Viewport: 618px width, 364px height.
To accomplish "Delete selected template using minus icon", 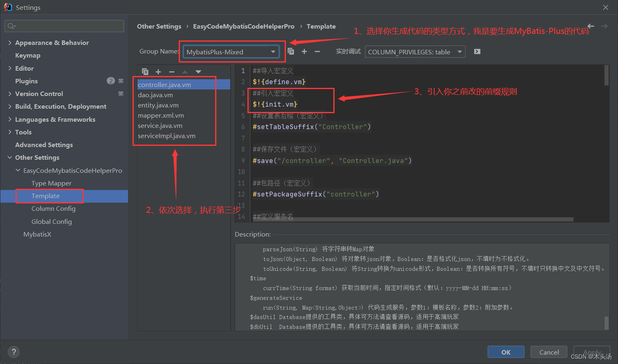I will 171,71.
